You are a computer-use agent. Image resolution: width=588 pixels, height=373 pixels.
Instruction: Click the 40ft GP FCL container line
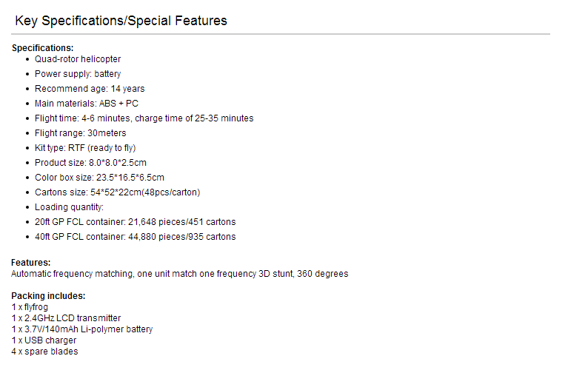tap(135, 237)
